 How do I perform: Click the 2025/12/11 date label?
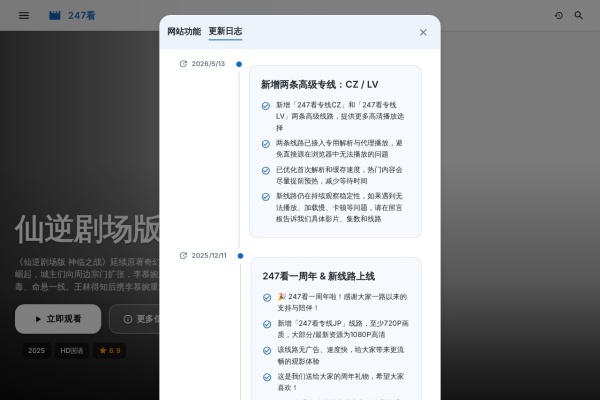pyautogui.click(x=209, y=255)
